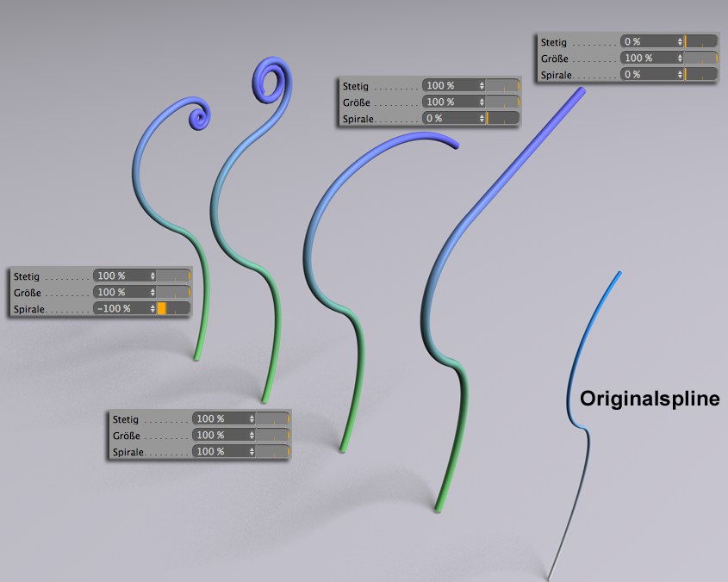Click Größe slider in the Spirale 100 % panel
Image resolution: width=728 pixels, height=582 pixels.
tap(273, 435)
